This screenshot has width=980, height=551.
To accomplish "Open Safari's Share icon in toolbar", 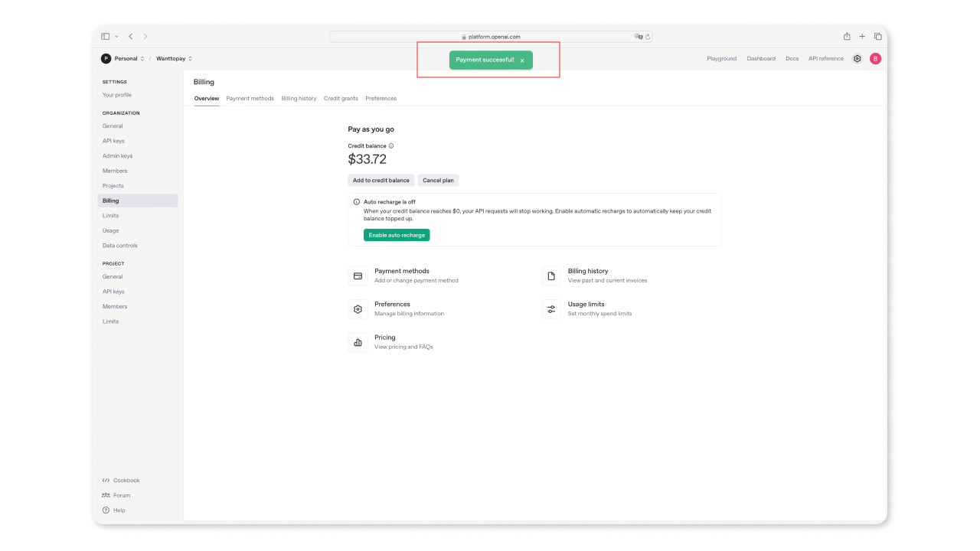I will [847, 37].
